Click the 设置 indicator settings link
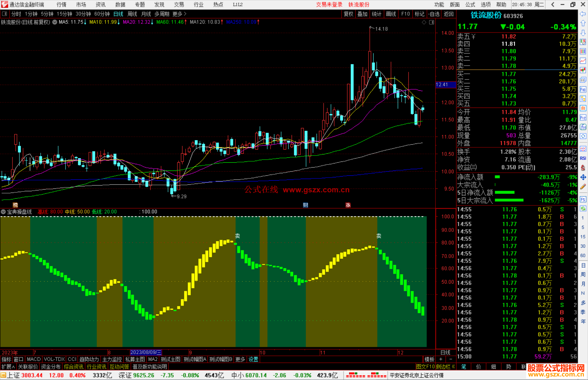588x380 pixels. click(x=253, y=359)
